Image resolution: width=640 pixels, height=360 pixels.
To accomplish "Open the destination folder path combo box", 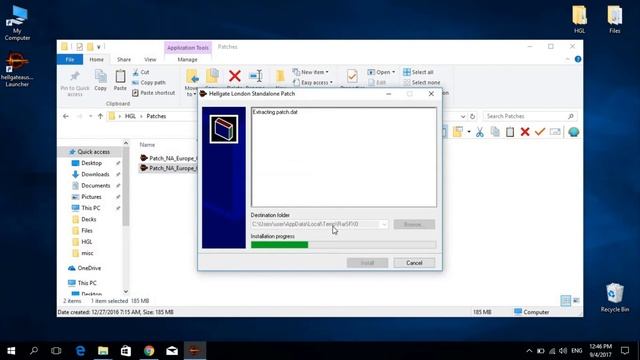I will coord(319,224).
